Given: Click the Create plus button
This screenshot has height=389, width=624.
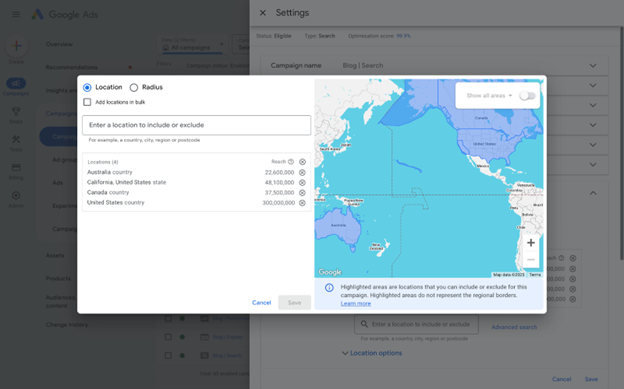Looking at the screenshot, I should click(x=16, y=46).
